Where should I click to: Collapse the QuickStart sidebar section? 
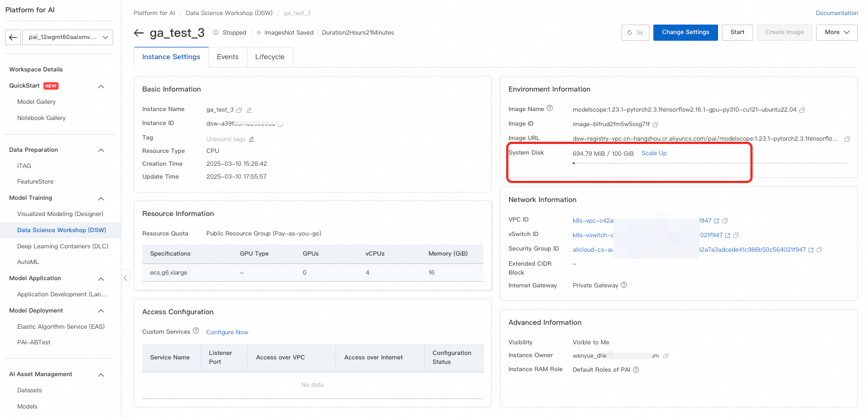pos(101,87)
